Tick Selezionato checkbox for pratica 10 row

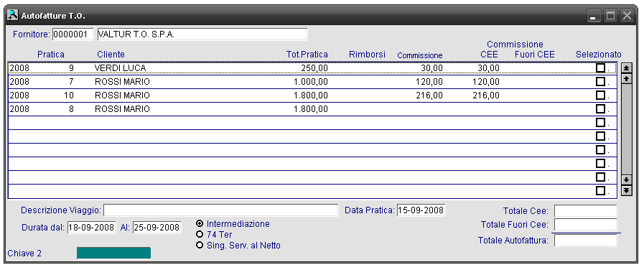coord(600,95)
